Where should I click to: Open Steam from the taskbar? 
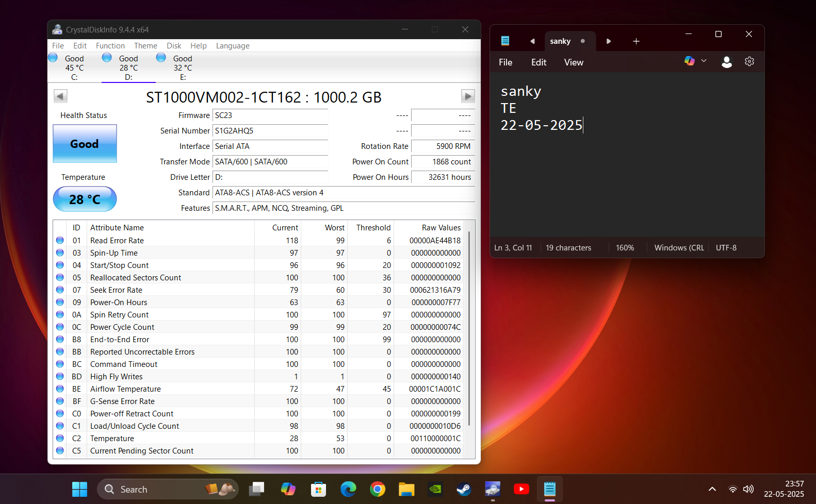coord(464,489)
